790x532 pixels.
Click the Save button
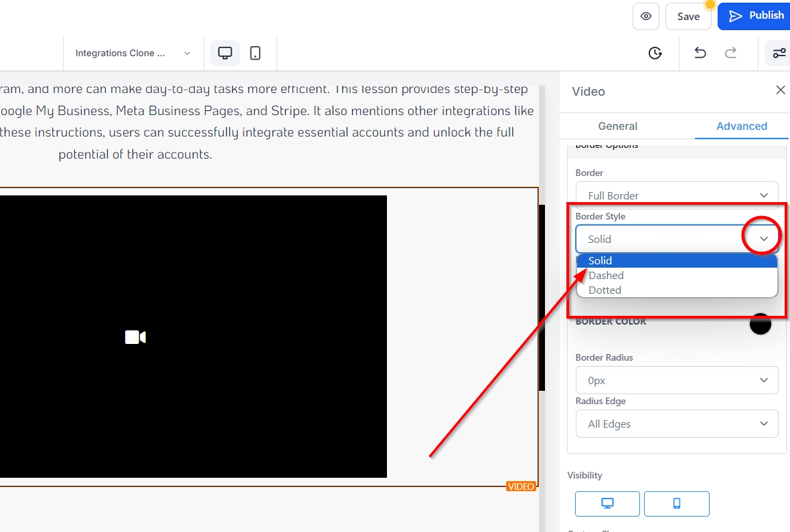688,17
